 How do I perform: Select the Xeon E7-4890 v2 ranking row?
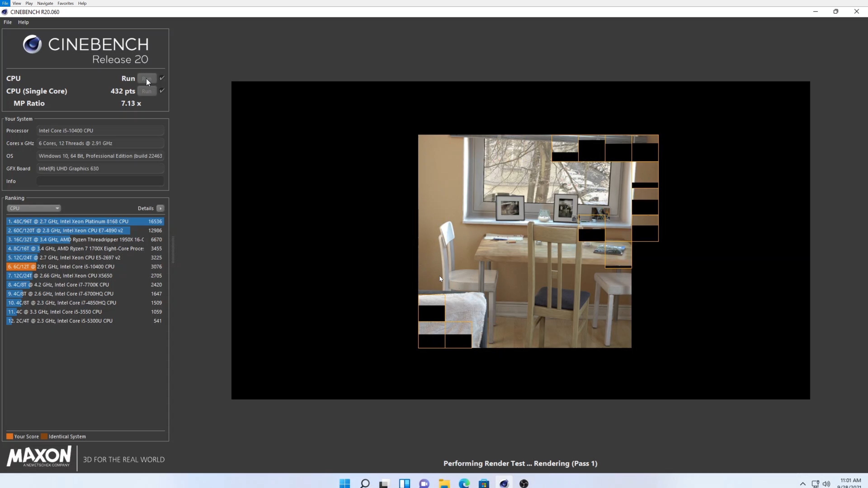85,231
